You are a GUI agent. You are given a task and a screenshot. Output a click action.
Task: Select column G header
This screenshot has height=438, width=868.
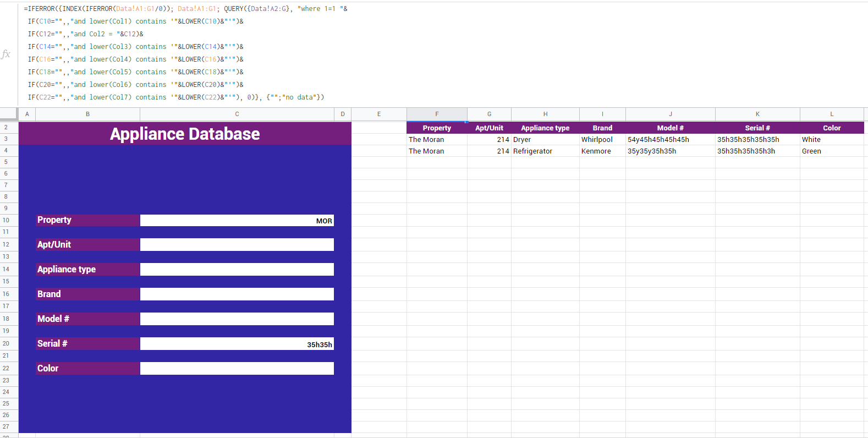tap(489, 114)
